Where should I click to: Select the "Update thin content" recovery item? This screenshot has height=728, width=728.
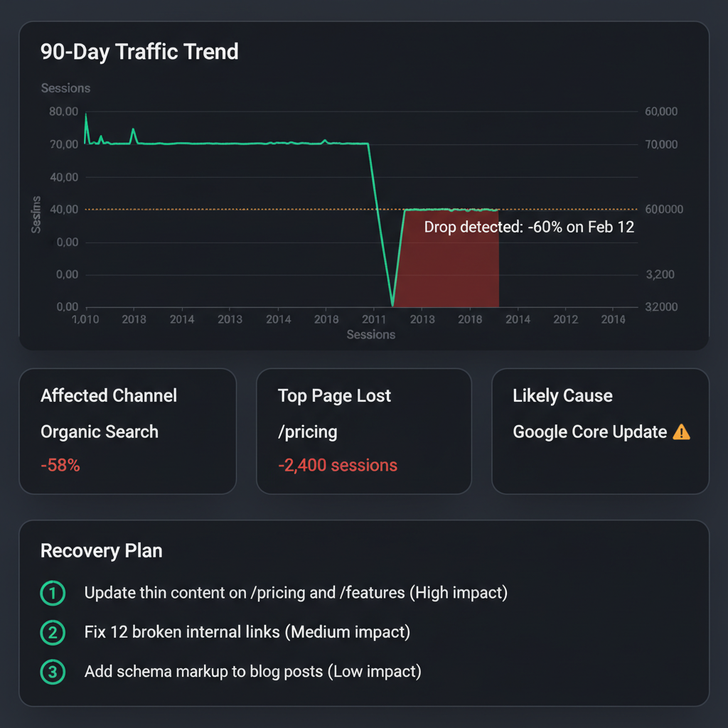click(x=296, y=593)
